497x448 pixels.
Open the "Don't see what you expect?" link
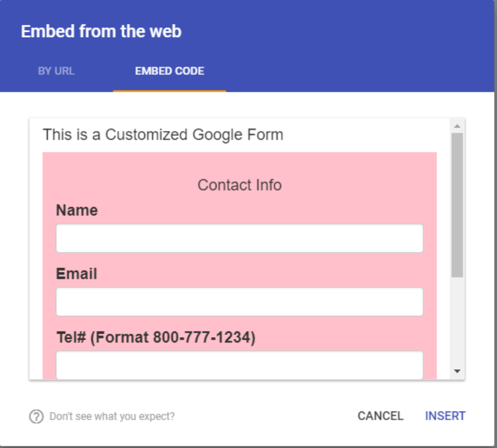[112, 416]
